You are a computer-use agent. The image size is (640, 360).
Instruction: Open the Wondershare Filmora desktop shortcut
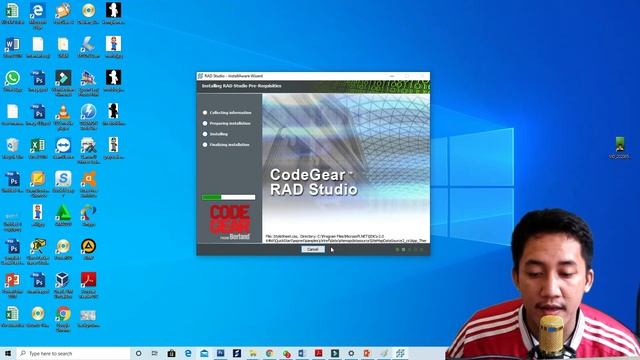point(63,83)
